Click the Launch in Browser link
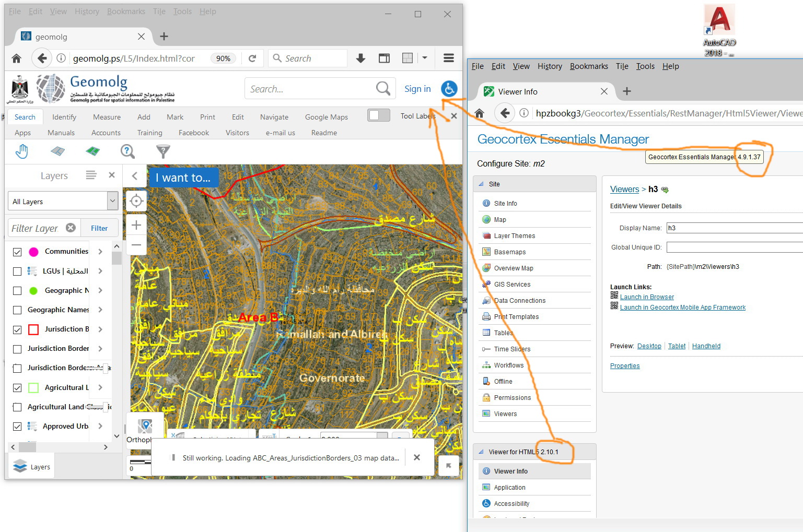Screen dimensions: 803x532 pos(647,297)
